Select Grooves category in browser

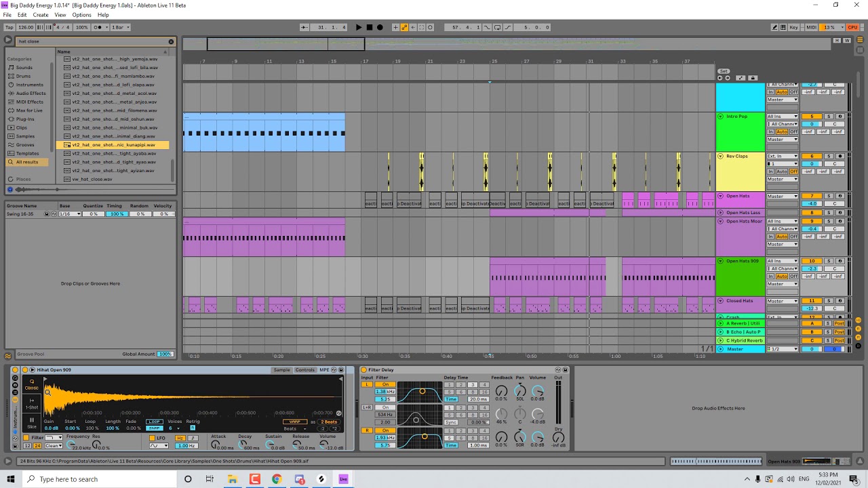pyautogui.click(x=25, y=144)
